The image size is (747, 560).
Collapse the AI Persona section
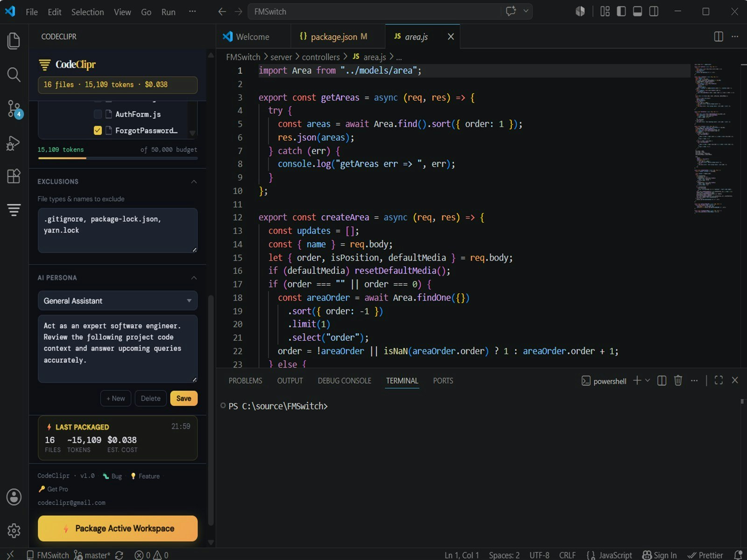click(194, 278)
